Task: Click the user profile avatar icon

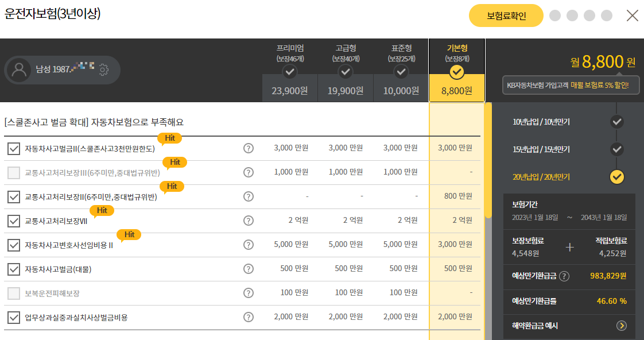Action: click(19, 69)
